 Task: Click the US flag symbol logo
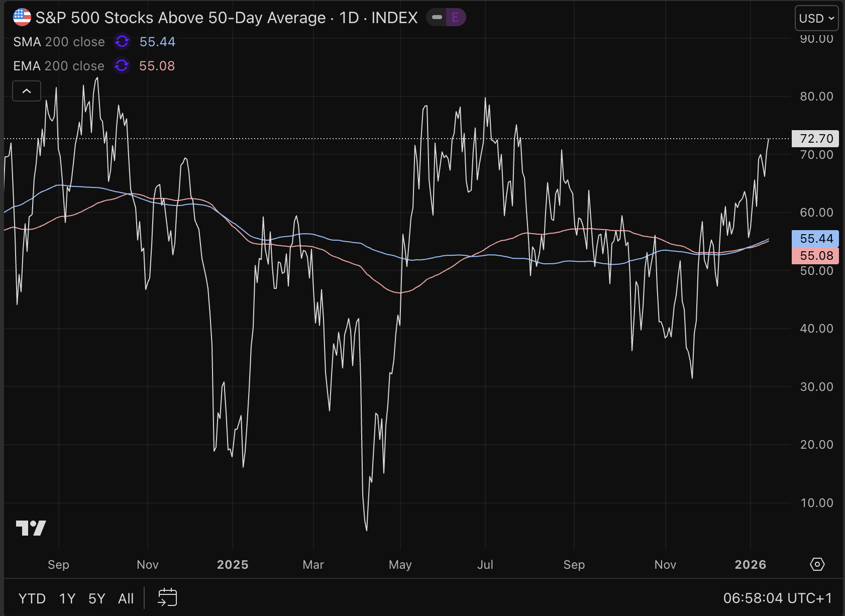click(x=22, y=18)
